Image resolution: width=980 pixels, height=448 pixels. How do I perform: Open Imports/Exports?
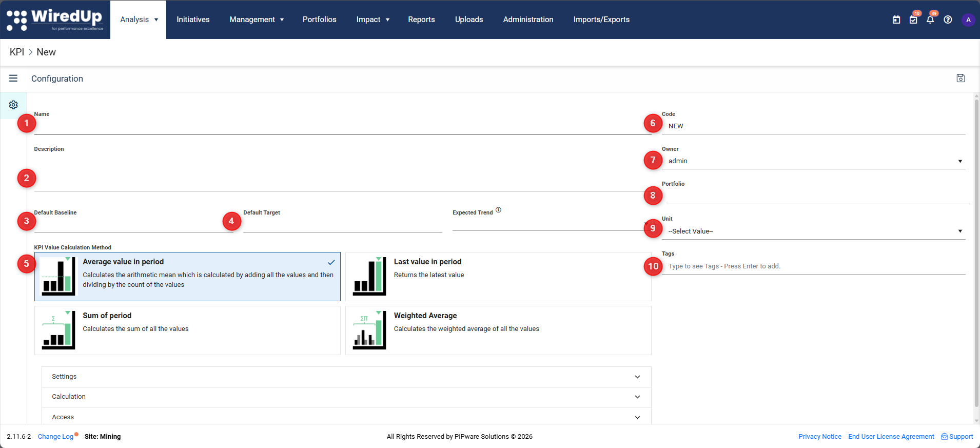601,20
